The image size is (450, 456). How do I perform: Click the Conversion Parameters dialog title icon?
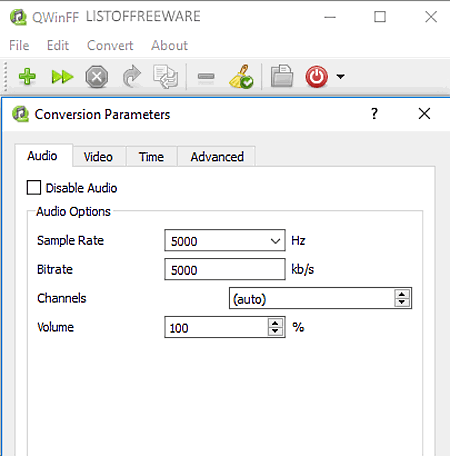20,114
